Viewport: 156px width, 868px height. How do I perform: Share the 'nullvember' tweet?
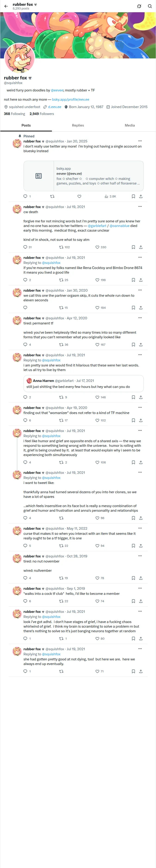pyautogui.click(x=141, y=578)
